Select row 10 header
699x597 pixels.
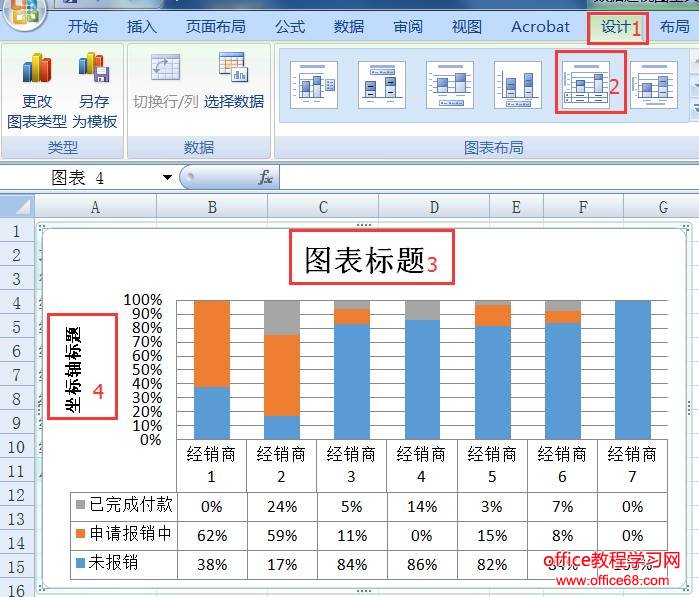pyautogui.click(x=17, y=447)
